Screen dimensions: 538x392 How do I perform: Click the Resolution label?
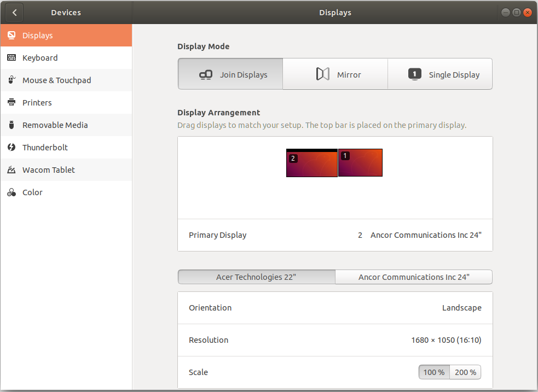(209, 340)
